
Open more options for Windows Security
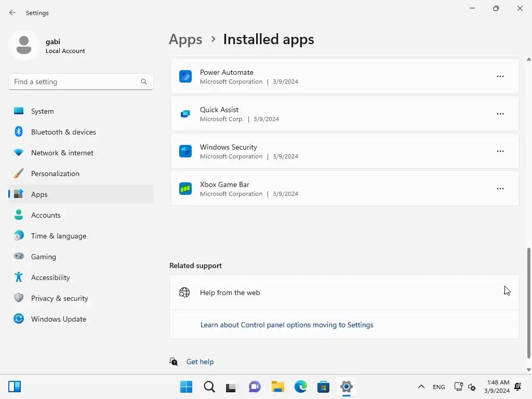pyautogui.click(x=500, y=151)
